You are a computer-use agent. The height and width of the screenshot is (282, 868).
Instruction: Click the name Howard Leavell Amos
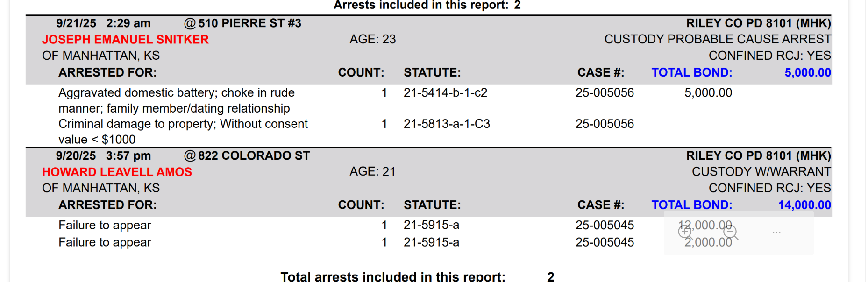click(117, 172)
